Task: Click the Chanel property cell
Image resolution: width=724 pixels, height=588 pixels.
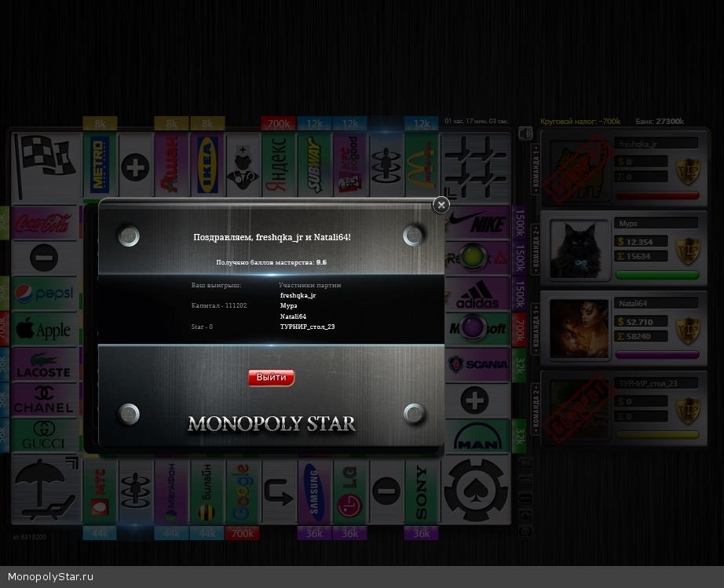Action: (44, 400)
